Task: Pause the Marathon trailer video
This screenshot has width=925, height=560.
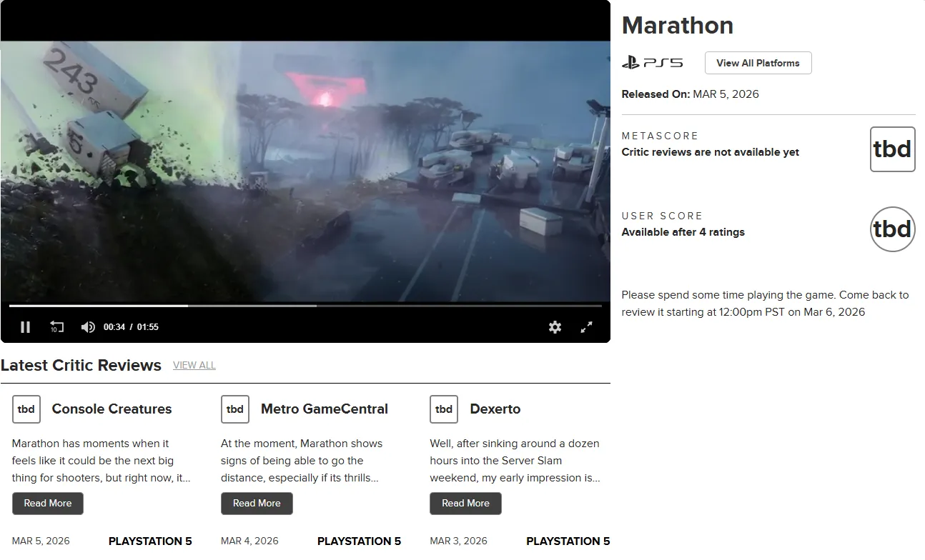Action: coord(26,327)
